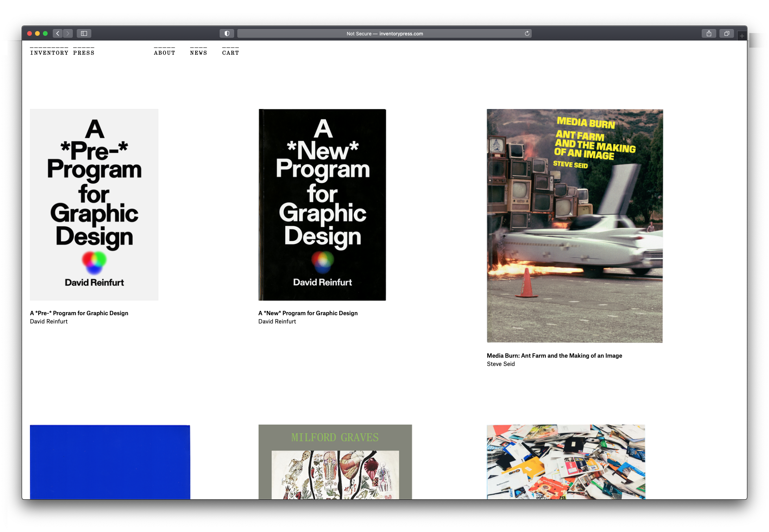Show the tab overview icon
769x532 pixels.
[x=726, y=33]
